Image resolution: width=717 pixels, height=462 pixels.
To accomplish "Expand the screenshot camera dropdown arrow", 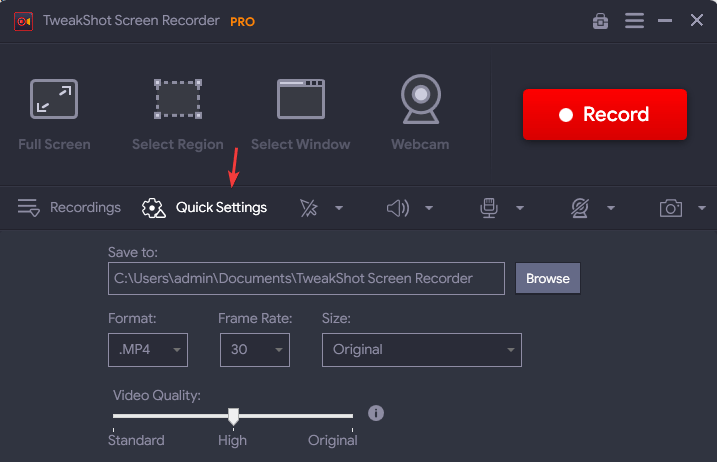I will (702, 208).
